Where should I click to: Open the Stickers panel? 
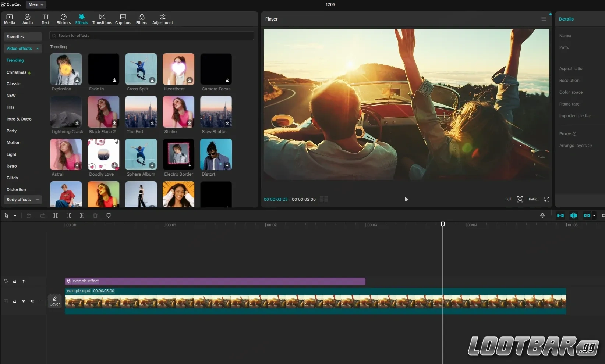pyautogui.click(x=63, y=19)
